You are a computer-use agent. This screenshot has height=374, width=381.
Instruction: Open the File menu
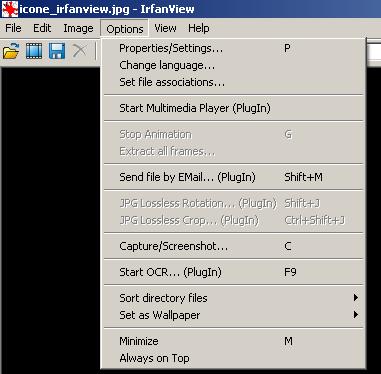tap(13, 28)
